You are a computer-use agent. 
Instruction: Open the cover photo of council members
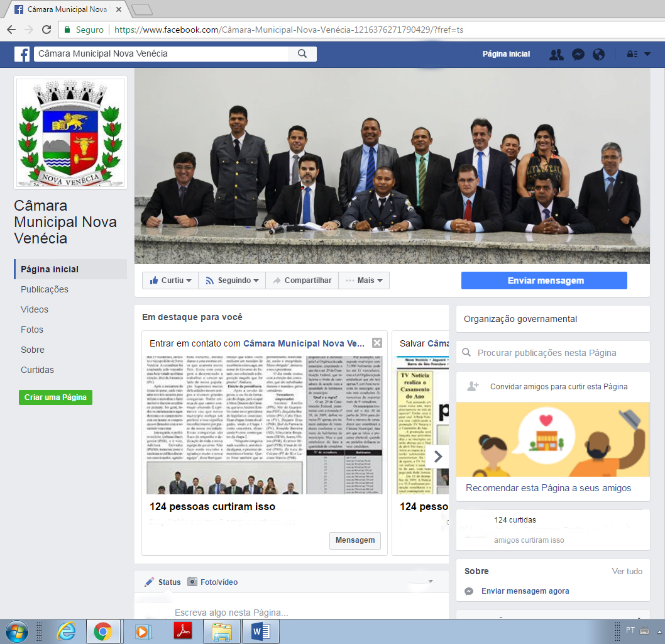coord(392,166)
